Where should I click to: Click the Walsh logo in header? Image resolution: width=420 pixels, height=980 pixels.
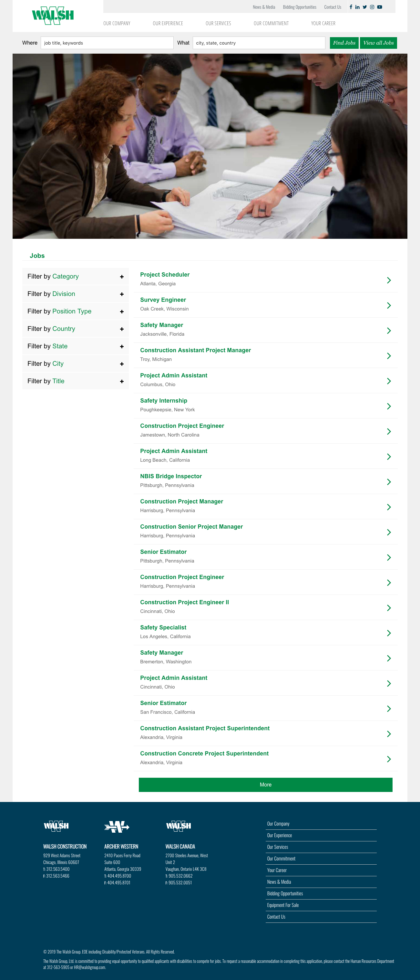pyautogui.click(x=53, y=16)
